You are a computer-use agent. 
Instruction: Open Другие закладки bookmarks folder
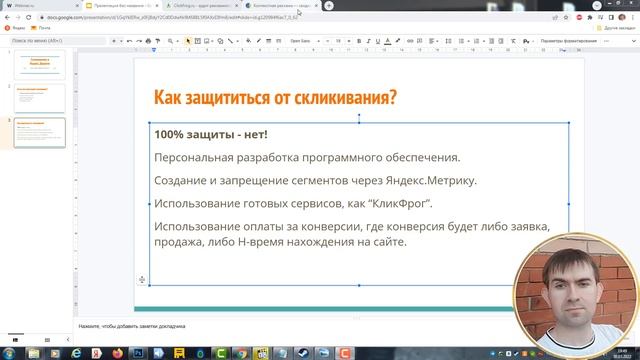[x=616, y=28]
